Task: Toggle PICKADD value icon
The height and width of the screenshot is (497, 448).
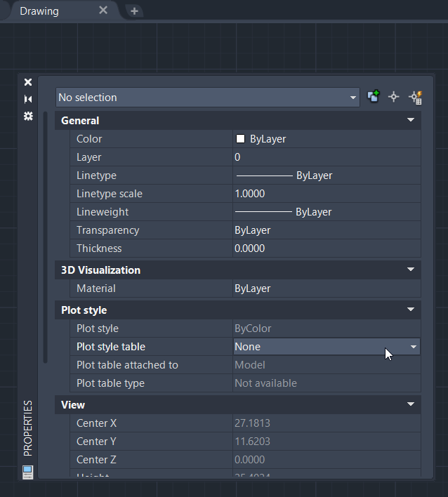Action: coord(374,97)
